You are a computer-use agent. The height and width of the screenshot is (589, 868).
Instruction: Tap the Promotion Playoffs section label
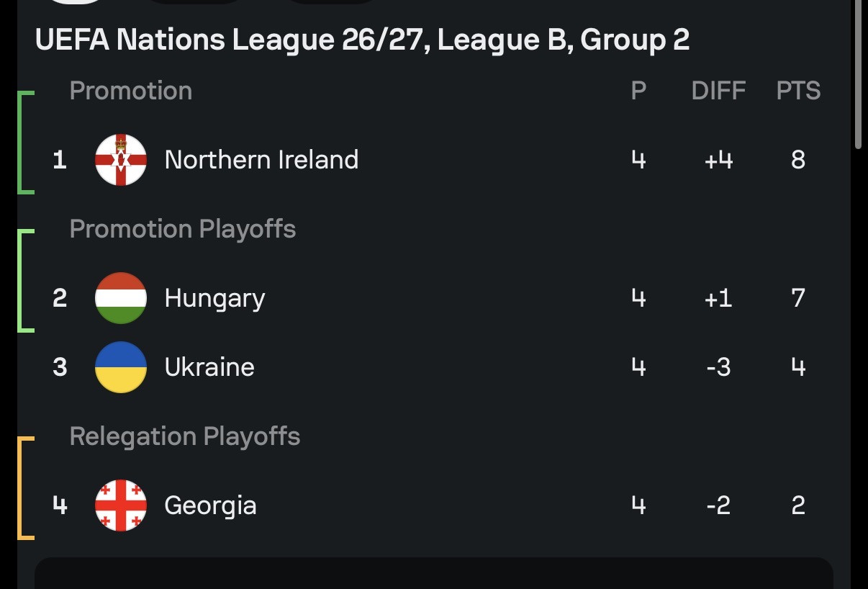click(x=183, y=229)
